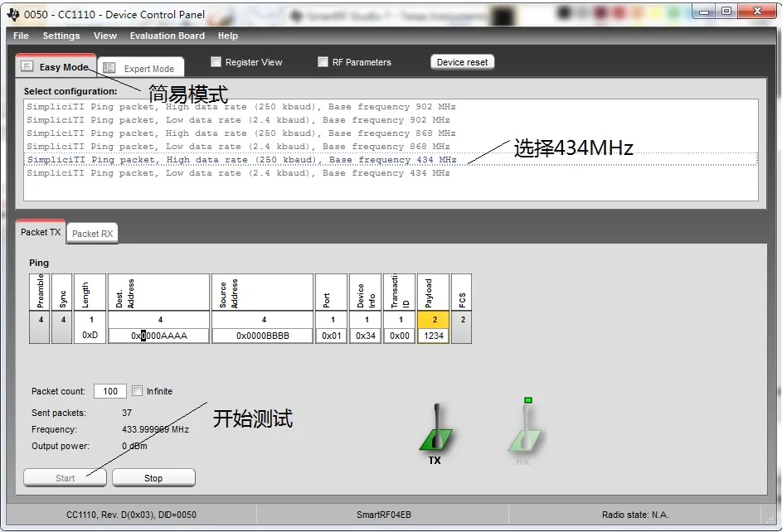Maximize the Device Control Panel window
Screen dimensions: 782x532
[726, 12]
